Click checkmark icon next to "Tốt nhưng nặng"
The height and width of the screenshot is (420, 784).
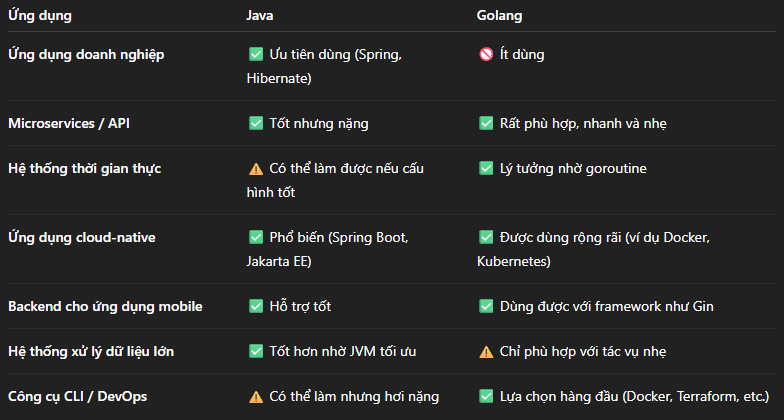(x=256, y=124)
